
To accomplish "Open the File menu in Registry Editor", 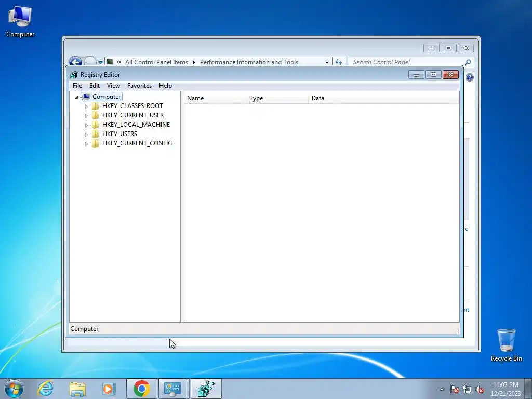I will point(77,86).
